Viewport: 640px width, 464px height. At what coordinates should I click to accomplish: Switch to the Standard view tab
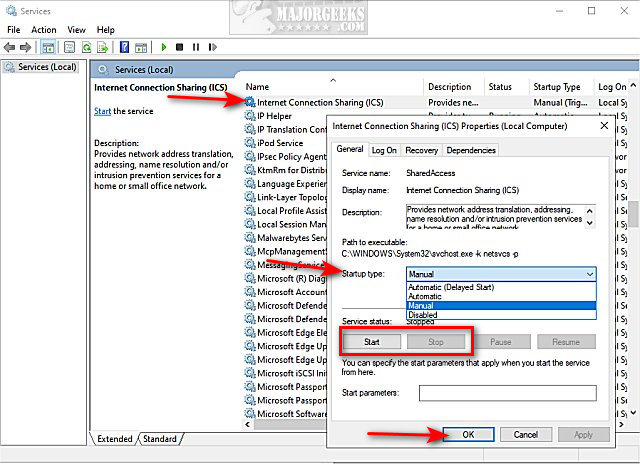[160, 439]
